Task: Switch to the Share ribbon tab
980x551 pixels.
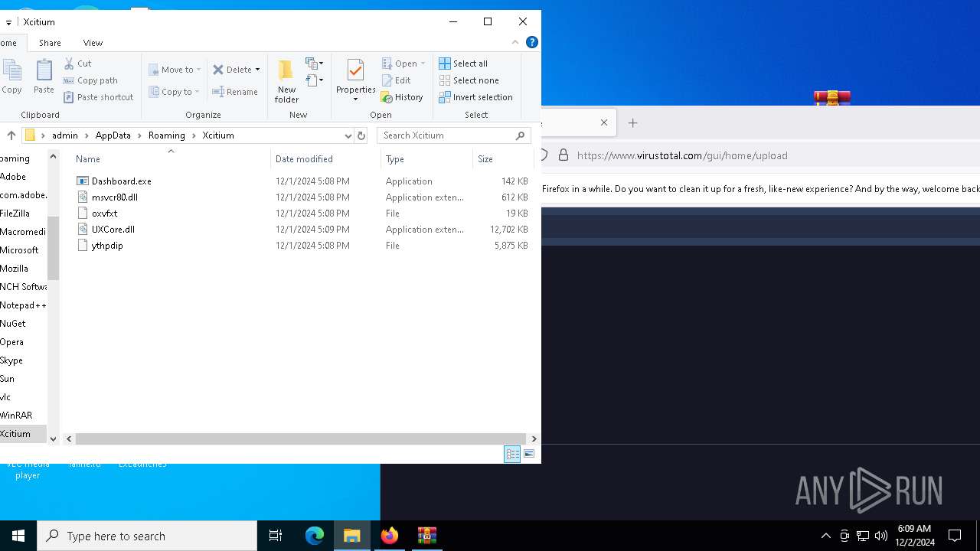Action: (50, 43)
